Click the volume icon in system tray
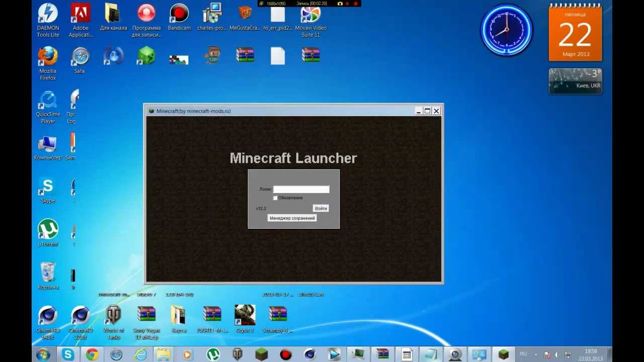Image resolution: width=644 pixels, height=362 pixels. [x=557, y=355]
